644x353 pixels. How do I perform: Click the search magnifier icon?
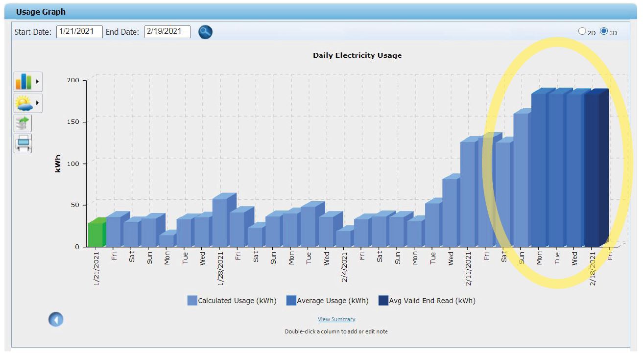[205, 32]
